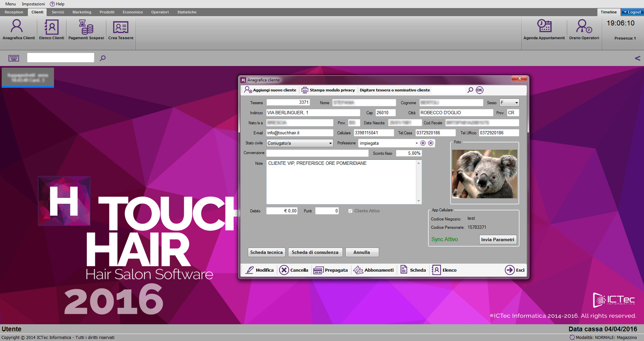
Task: Click the Sconto fisso field 5,00%
Action: pyautogui.click(x=409, y=153)
